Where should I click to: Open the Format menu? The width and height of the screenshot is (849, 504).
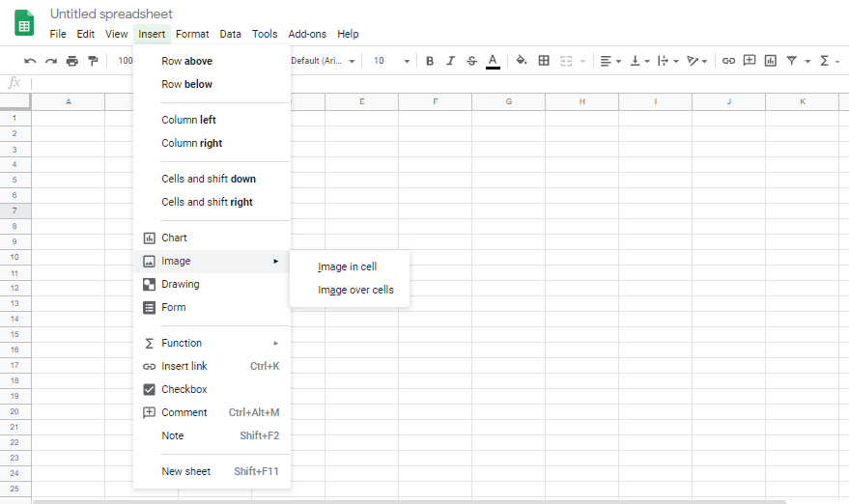[192, 34]
